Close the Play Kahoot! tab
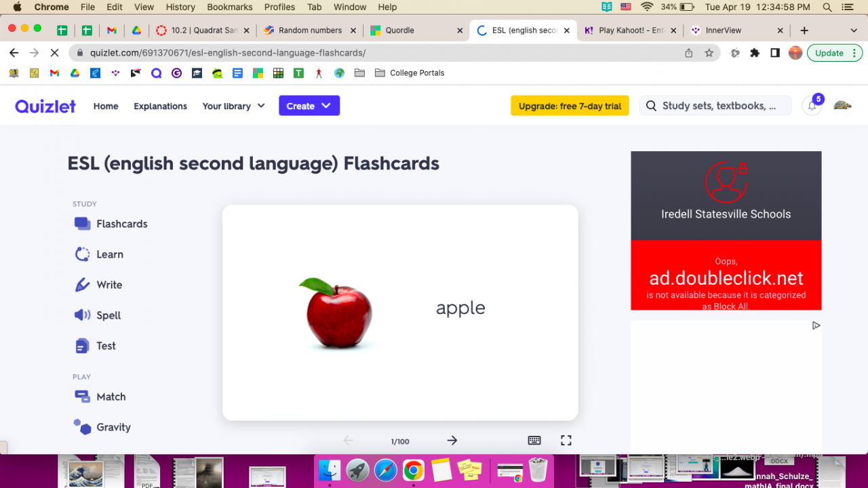The height and width of the screenshot is (488, 868). pos(673,30)
